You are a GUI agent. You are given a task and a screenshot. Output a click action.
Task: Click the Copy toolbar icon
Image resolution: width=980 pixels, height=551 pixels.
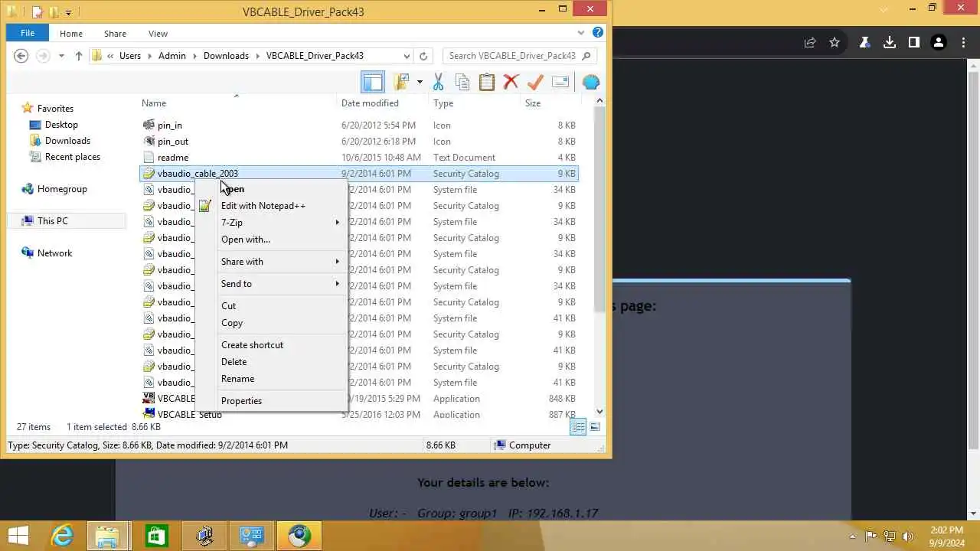pos(462,82)
